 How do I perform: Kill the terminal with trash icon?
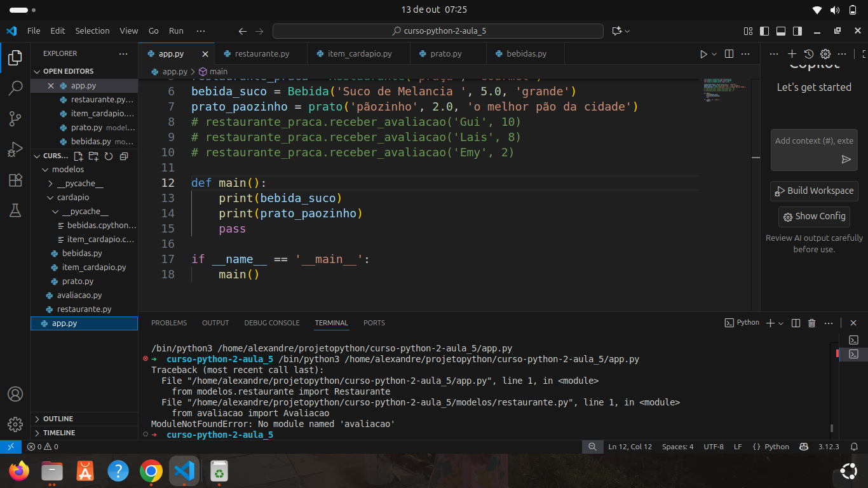[x=811, y=323]
